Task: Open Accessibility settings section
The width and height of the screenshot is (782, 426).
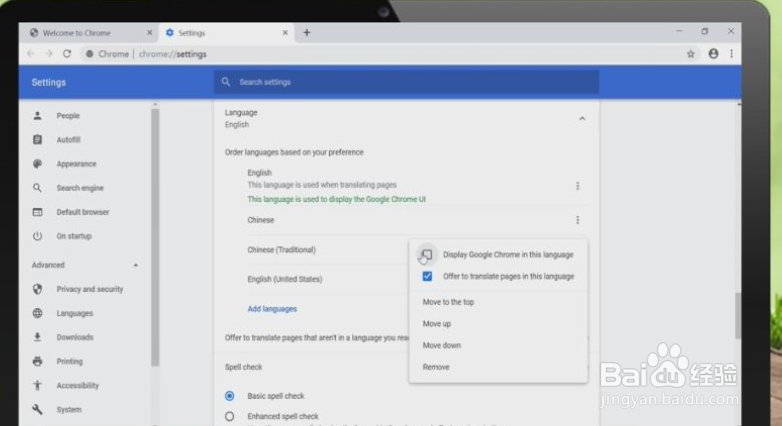Action: 77,385
